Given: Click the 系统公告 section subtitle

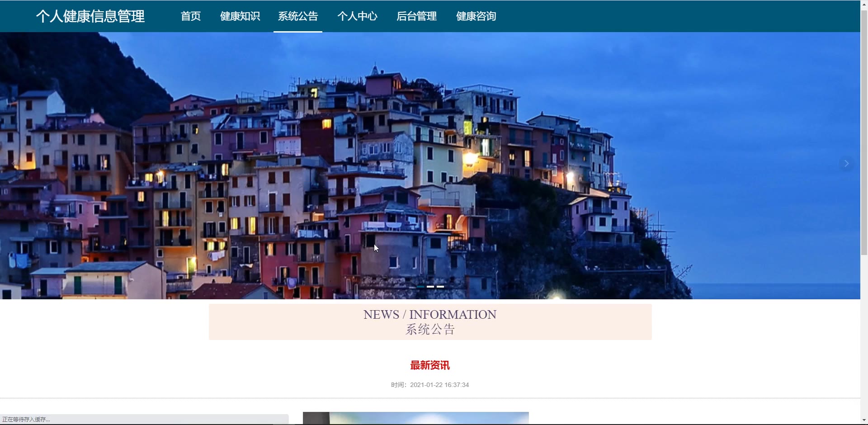Looking at the screenshot, I should 430,330.
